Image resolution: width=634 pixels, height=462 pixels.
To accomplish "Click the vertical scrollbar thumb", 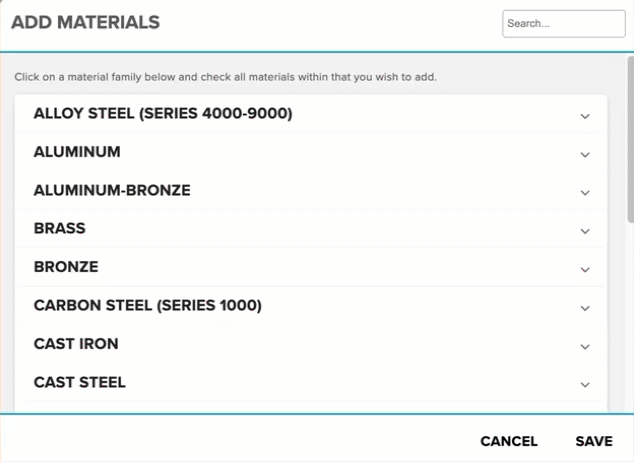I will [630, 140].
